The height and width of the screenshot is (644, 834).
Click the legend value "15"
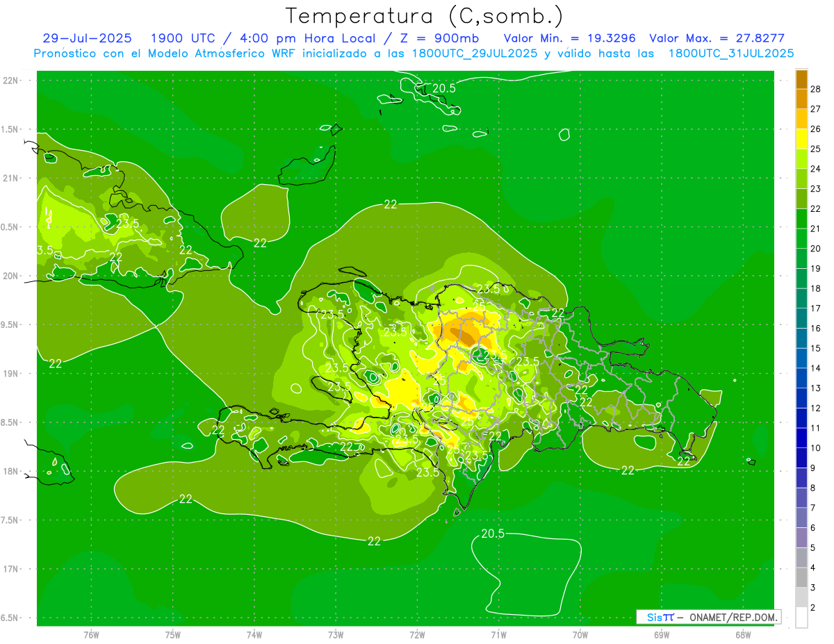pos(817,348)
